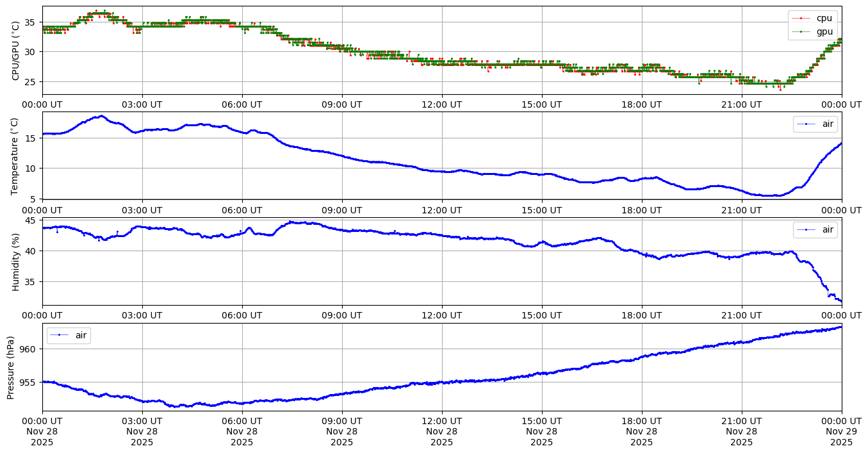
Task: Click 12:00 UT tick below the CPU/GPU chart
Action: coord(441,104)
